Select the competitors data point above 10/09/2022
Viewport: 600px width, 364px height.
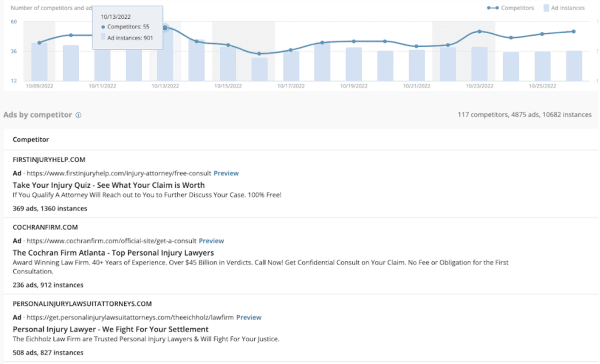point(39,42)
